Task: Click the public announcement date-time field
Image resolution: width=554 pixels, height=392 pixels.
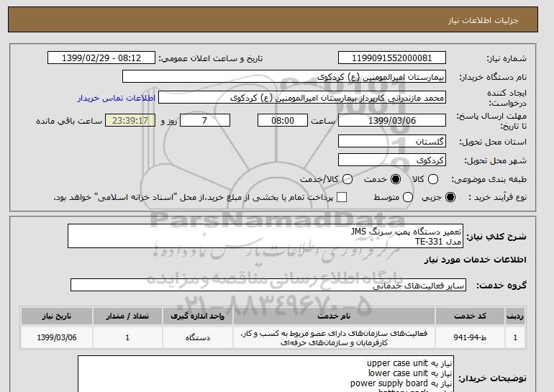Action: tap(101, 58)
